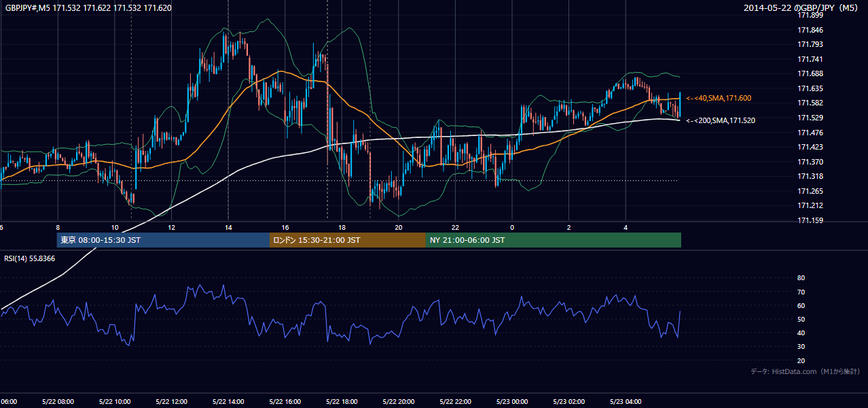The width and height of the screenshot is (868, 408).
Task: Click the 5/22 16:00 time label
Action: pyautogui.click(x=285, y=402)
